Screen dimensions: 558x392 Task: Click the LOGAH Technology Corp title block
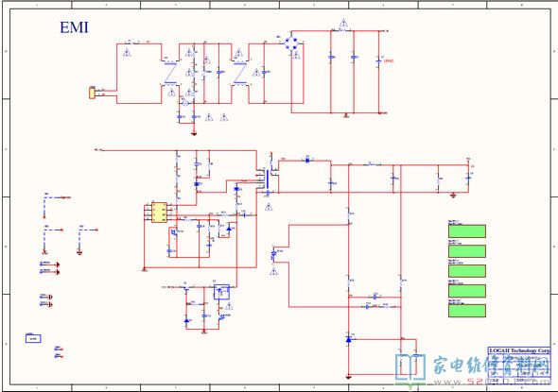pos(519,350)
